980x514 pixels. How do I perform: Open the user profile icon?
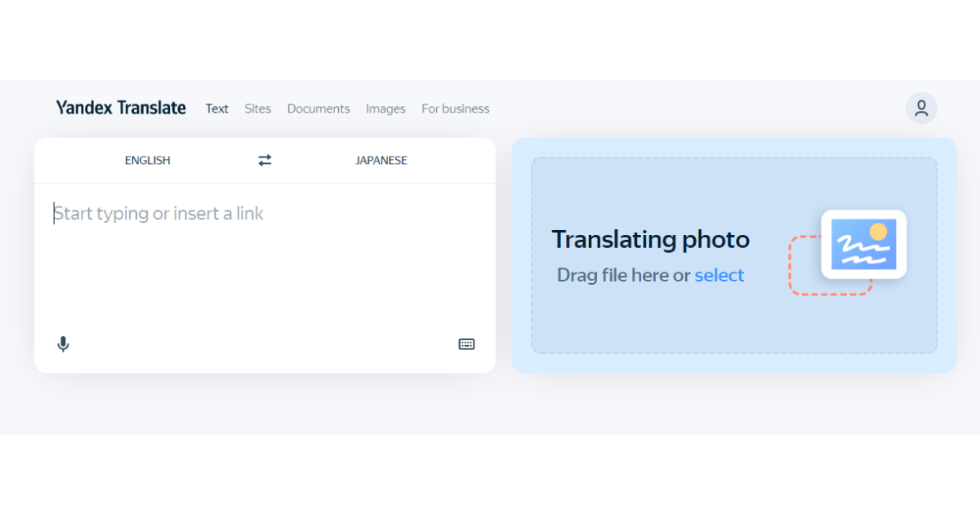pos(921,108)
